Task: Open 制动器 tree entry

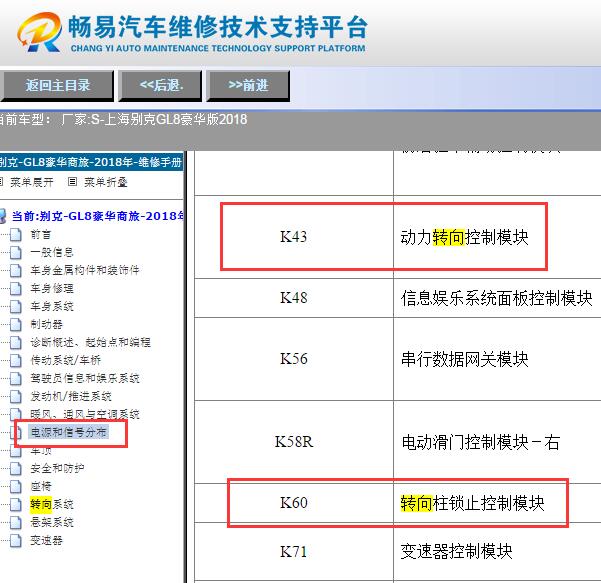Action: point(46,325)
